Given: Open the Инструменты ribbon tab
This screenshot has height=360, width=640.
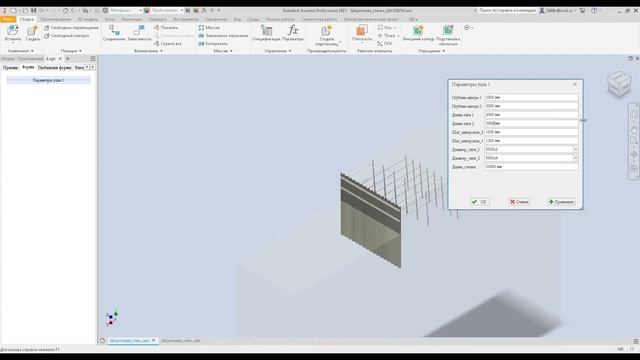Looking at the screenshot, I should pos(185,19).
